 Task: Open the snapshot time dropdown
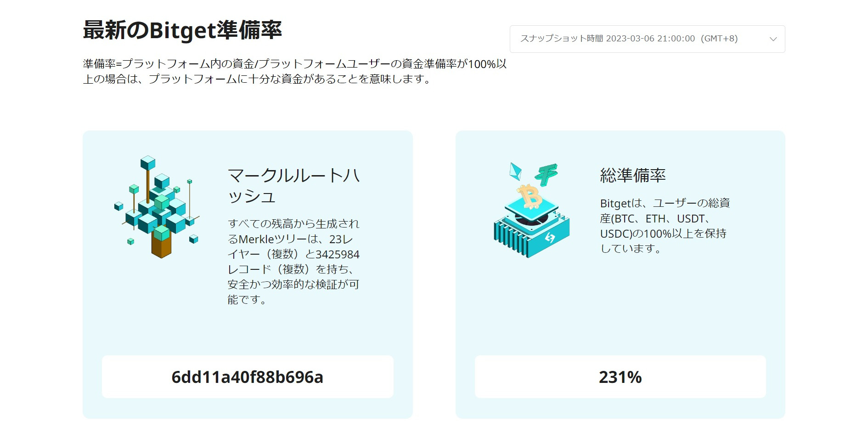tap(647, 39)
